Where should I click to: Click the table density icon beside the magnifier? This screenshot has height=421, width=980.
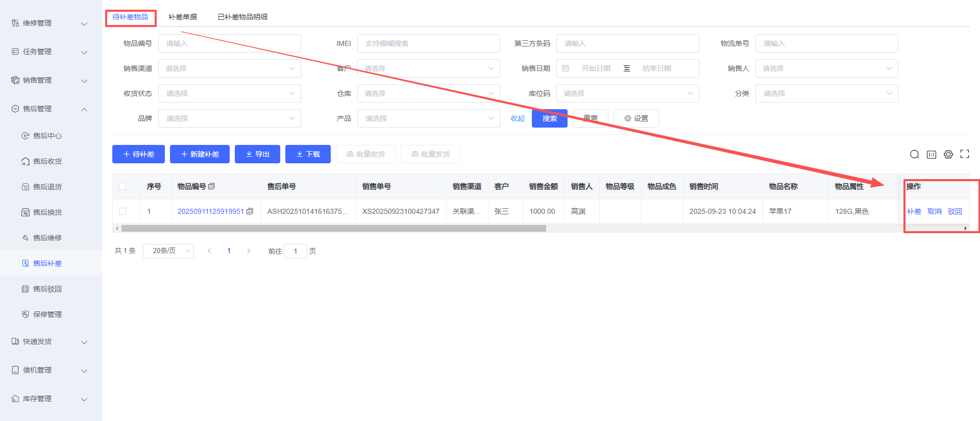pos(931,154)
